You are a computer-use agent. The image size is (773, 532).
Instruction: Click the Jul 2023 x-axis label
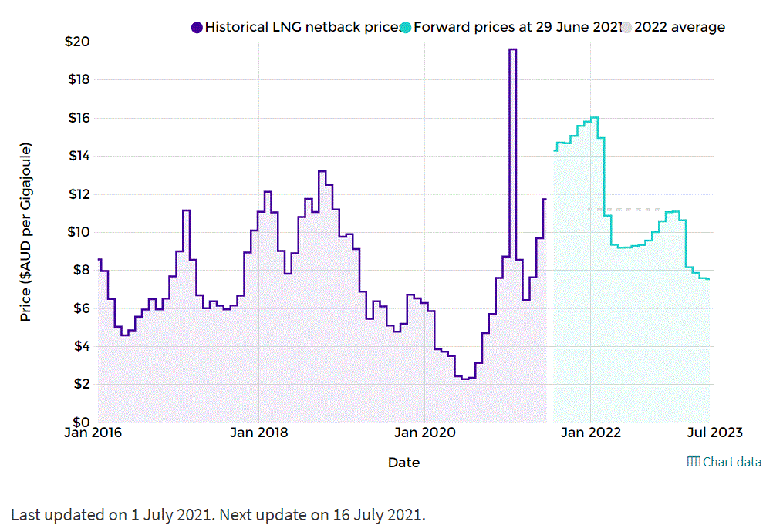click(712, 433)
